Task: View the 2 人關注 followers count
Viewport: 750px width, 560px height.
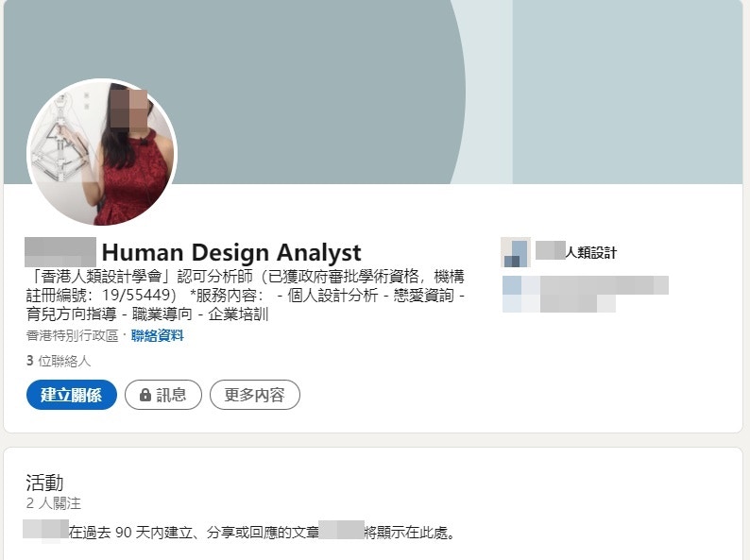Action: tap(54, 503)
